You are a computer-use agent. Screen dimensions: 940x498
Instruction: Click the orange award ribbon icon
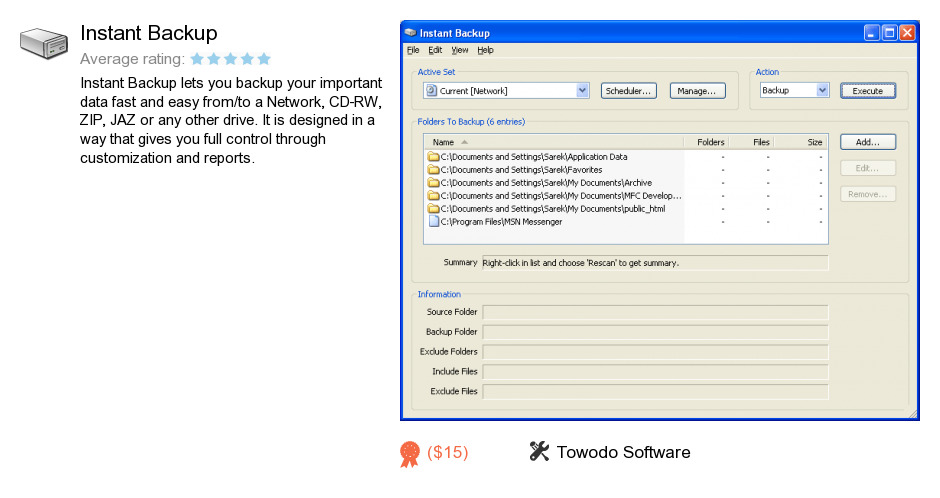point(410,454)
